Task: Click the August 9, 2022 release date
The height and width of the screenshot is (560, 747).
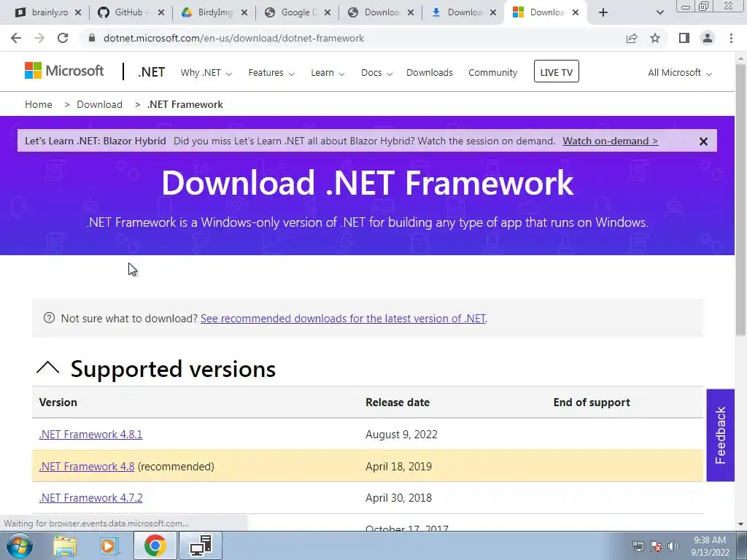Action: [401, 435]
